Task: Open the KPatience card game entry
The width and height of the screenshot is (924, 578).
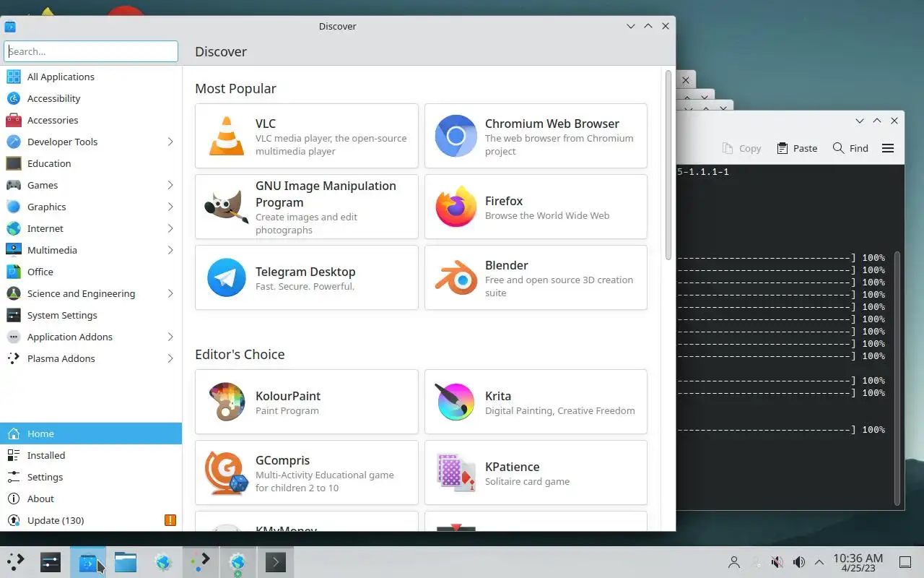Action: point(536,473)
